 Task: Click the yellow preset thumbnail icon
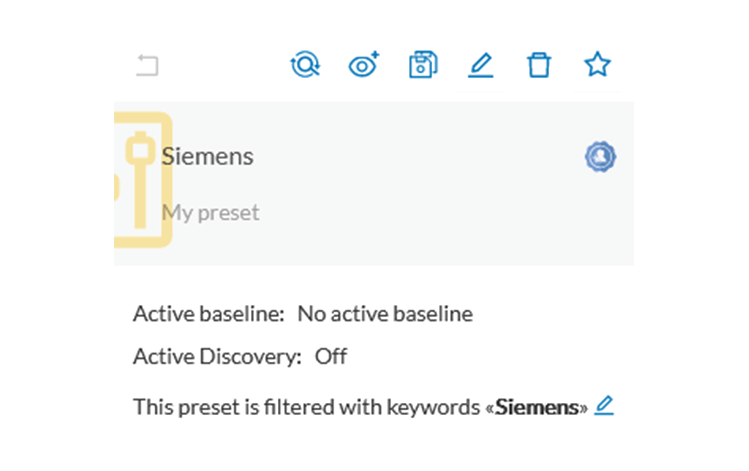pos(143,180)
